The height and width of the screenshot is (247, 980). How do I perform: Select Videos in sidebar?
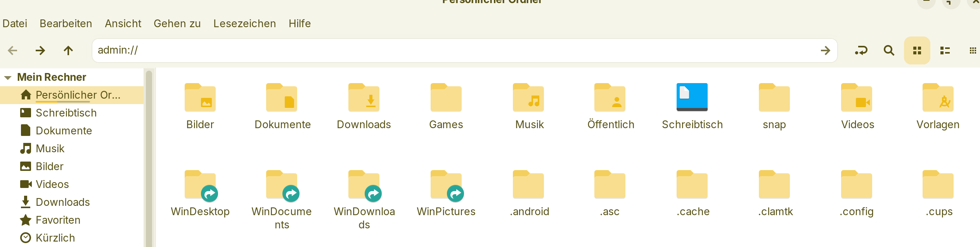coord(72,184)
